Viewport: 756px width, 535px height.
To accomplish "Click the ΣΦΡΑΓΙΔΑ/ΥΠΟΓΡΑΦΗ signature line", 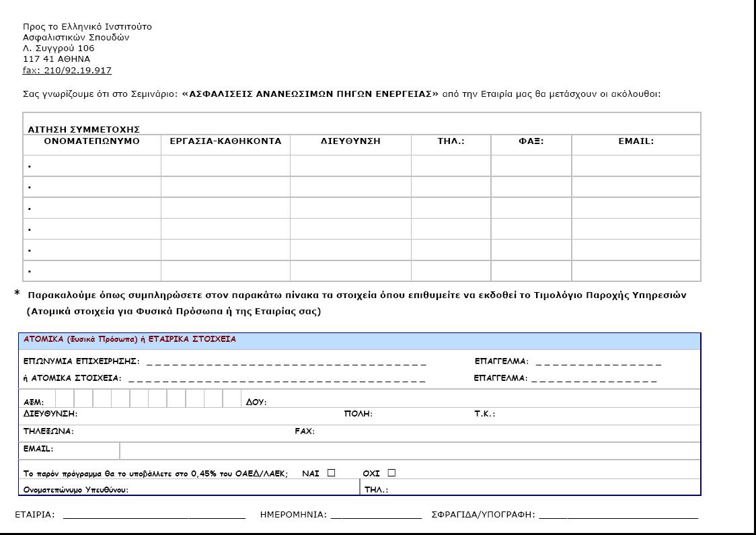I will [618, 515].
